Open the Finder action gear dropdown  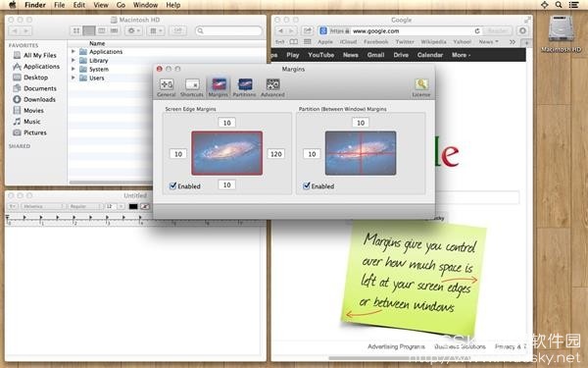(133, 30)
